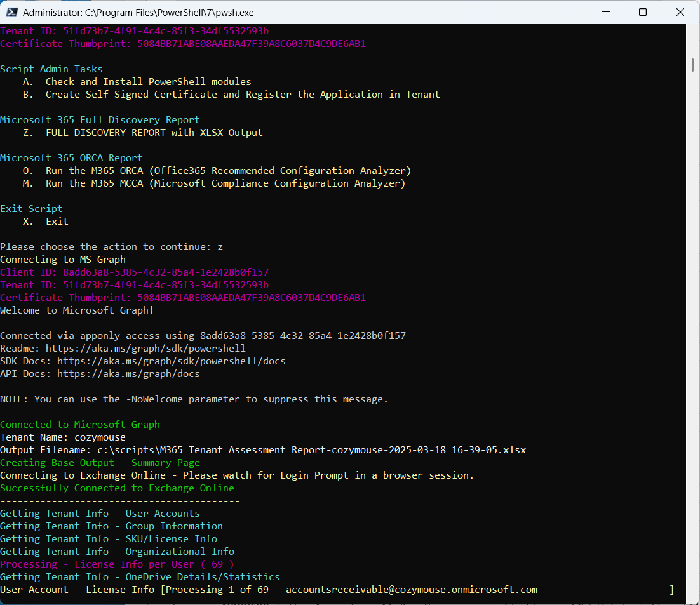Click the 'Successfully Connected to Exchange Online' message

[117, 488]
